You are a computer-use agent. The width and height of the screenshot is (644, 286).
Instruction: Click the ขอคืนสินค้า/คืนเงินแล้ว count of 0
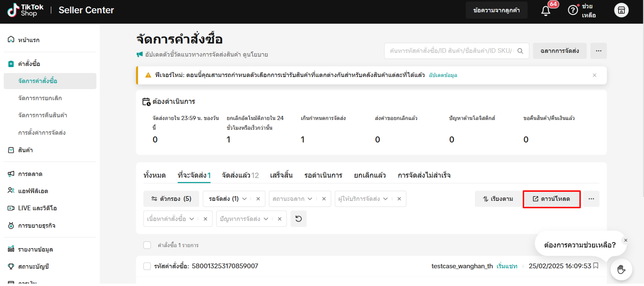click(x=526, y=139)
